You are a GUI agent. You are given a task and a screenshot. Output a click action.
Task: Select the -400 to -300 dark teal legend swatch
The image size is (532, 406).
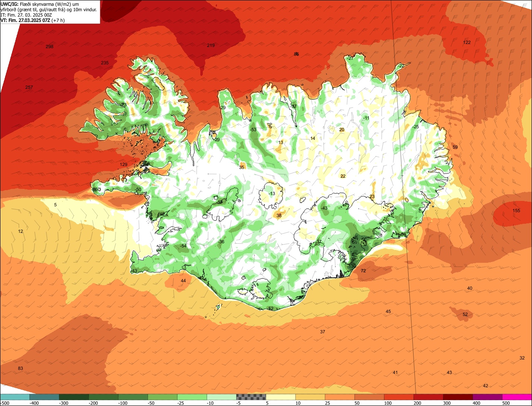(44, 397)
